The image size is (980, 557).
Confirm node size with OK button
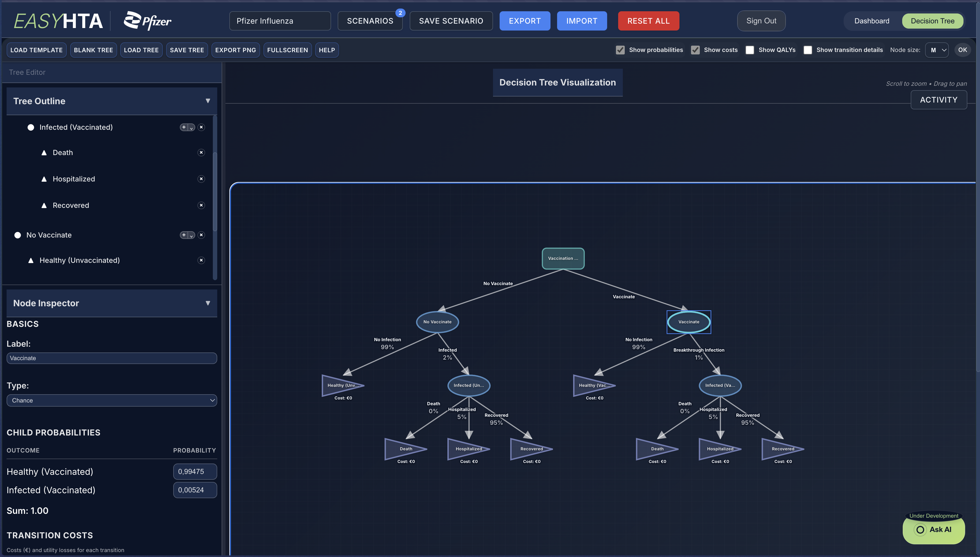[962, 50]
